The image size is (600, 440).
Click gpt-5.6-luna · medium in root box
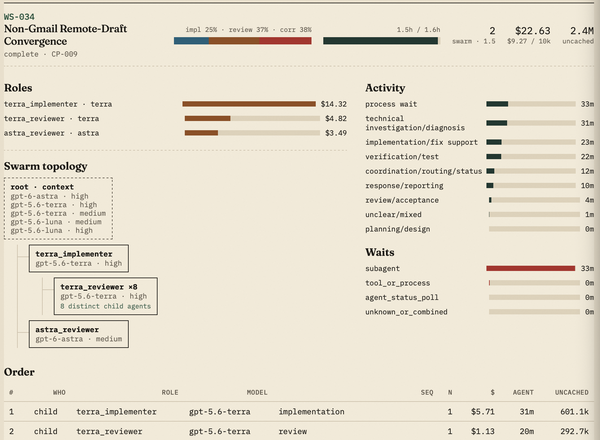click(x=56, y=222)
